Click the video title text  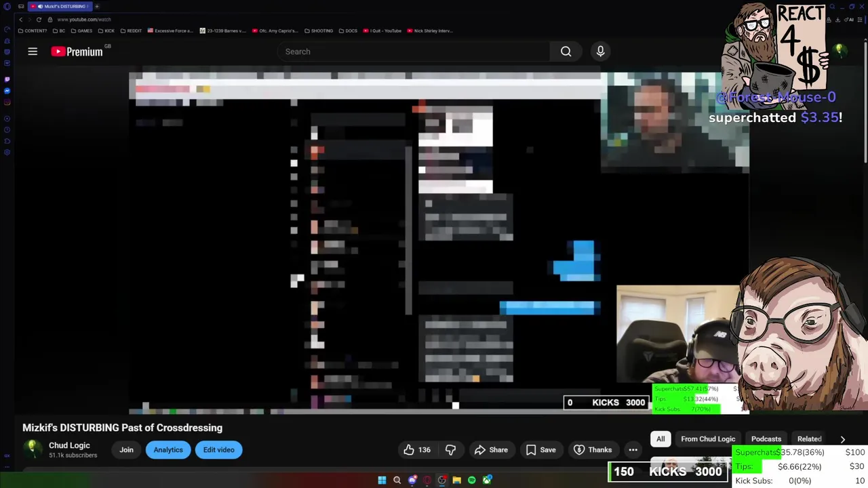tap(122, 428)
